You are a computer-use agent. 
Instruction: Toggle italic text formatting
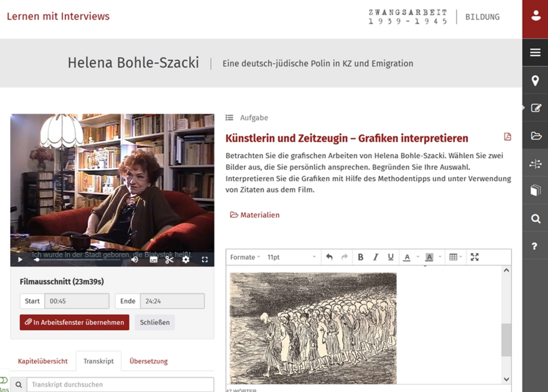pos(375,257)
